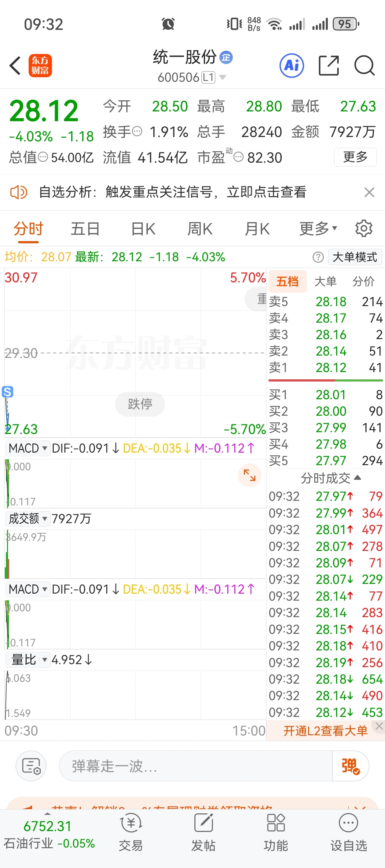This screenshot has width=385, height=868.
Task: Tap the help question mark icon
Action: 318,257
